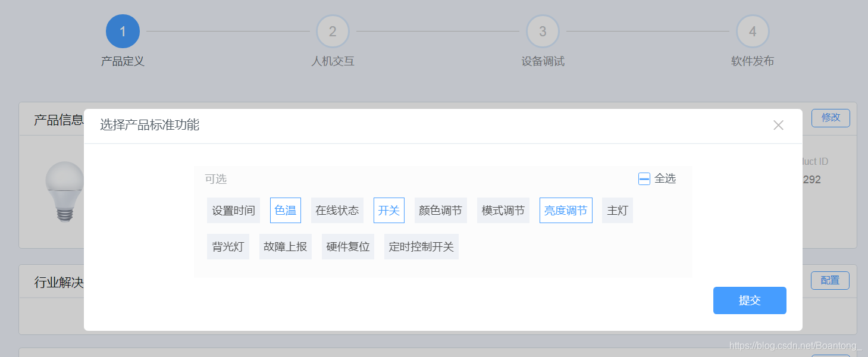868x357 pixels.
Task: Select the 在线状态 feature tag
Action: coord(337,210)
